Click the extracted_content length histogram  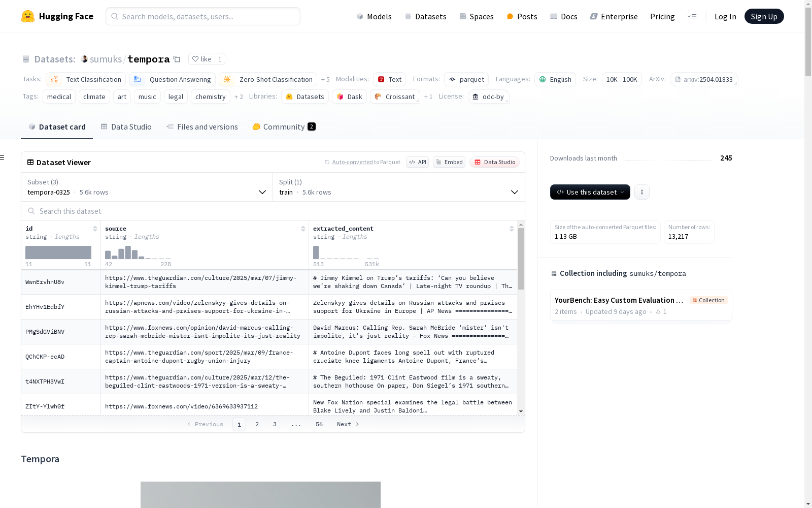[346, 252]
